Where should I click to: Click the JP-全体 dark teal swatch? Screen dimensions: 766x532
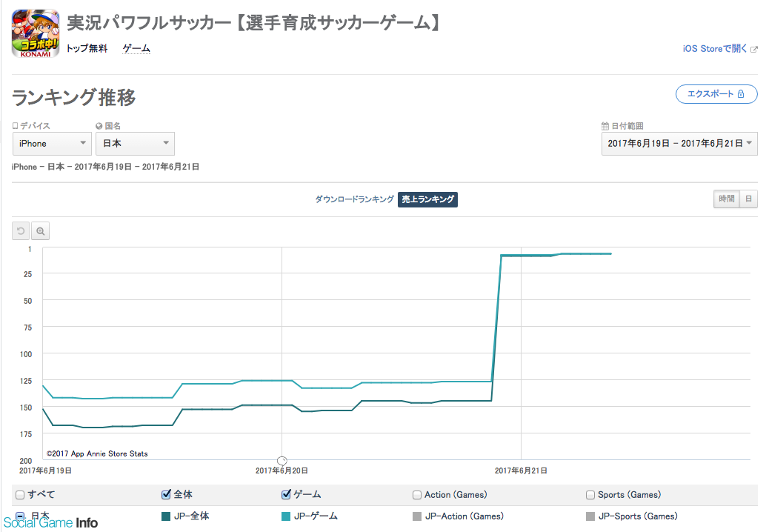pyautogui.click(x=166, y=516)
